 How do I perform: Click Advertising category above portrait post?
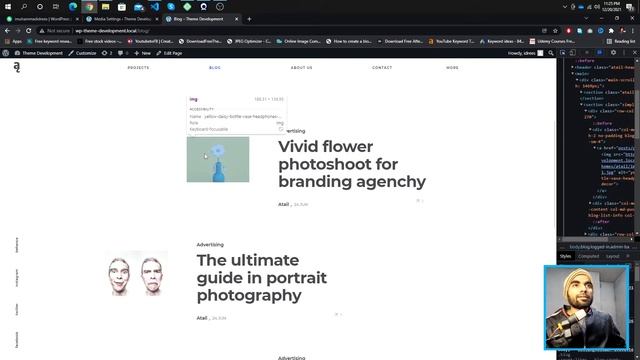210,244
